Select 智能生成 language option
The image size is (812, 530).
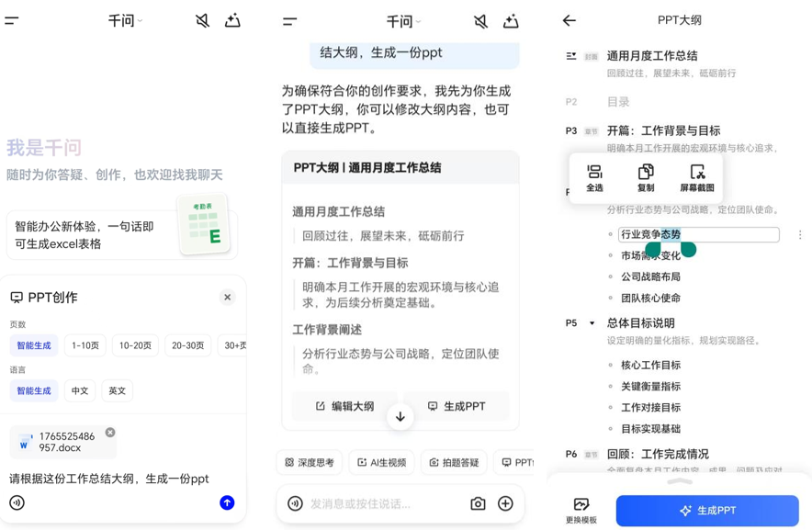(x=34, y=390)
